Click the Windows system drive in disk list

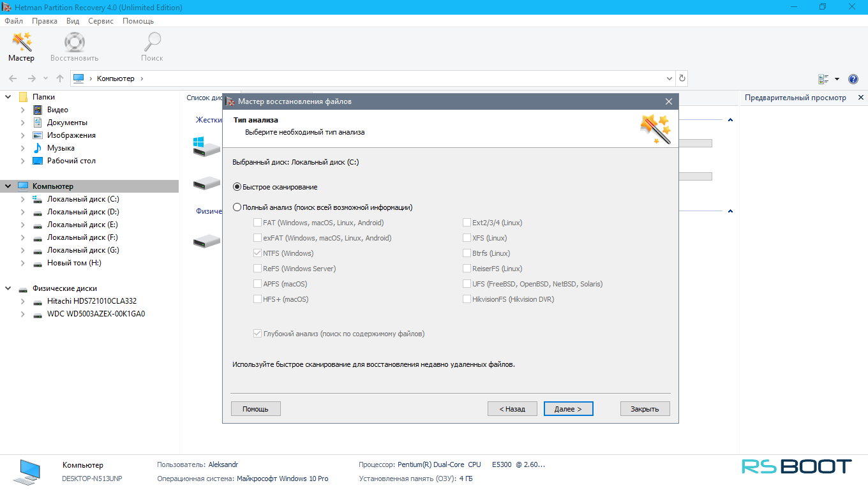coord(207,146)
